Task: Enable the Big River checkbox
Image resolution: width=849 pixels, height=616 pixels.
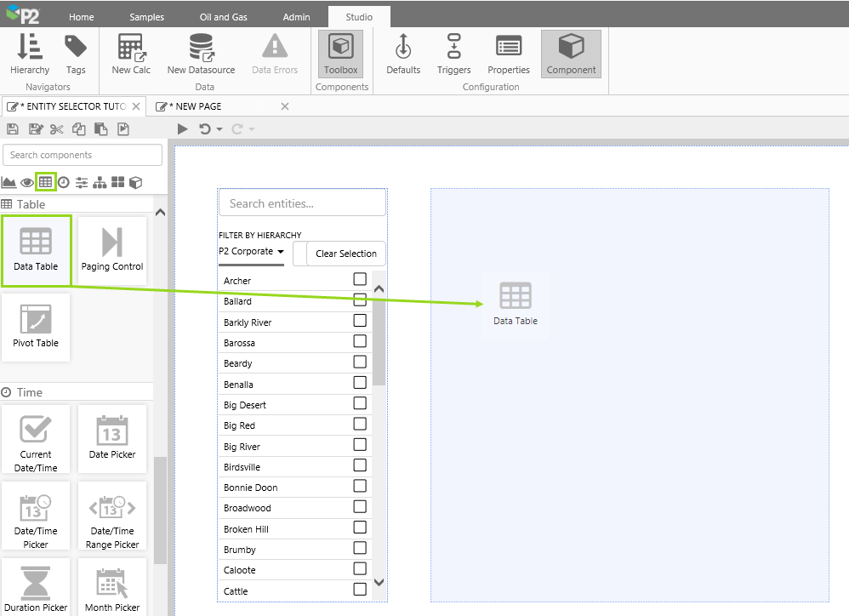Action: coord(360,445)
